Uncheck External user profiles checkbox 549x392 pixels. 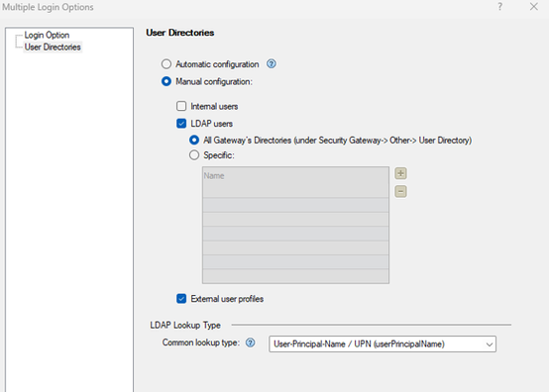tap(181, 299)
